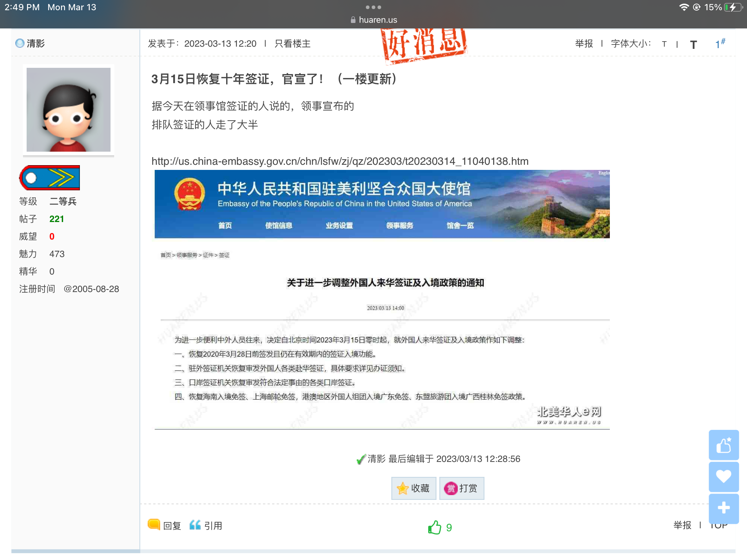The width and height of the screenshot is (747, 560).
Task: Open user 清影's avatar picture
Action: tap(69, 110)
